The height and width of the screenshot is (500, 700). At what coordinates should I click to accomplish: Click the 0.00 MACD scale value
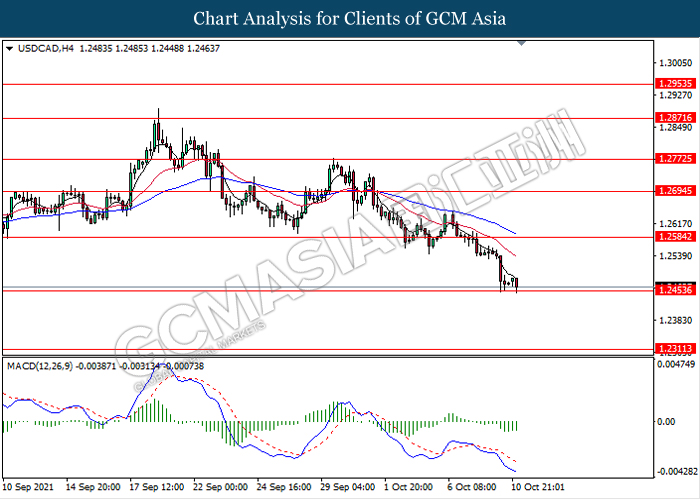tap(666, 422)
